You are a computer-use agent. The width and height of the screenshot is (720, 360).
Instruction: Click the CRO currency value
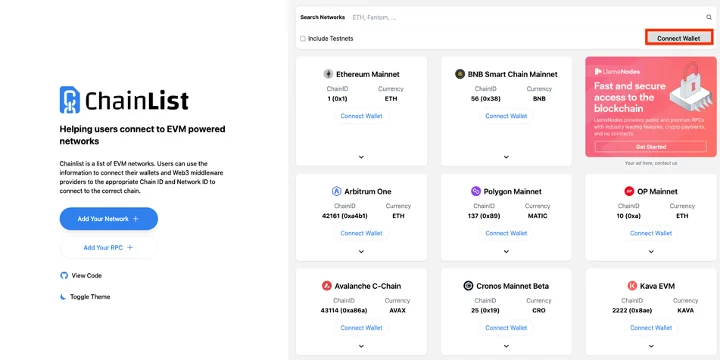(x=539, y=310)
